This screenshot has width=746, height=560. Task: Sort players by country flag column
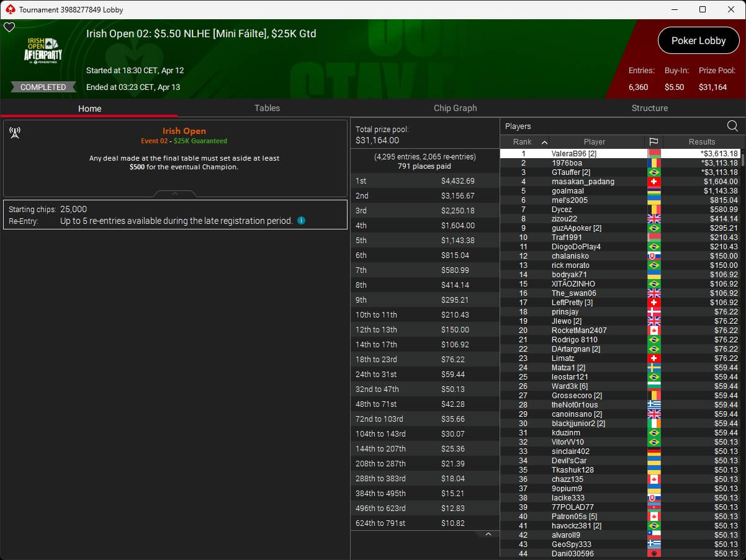click(x=654, y=142)
